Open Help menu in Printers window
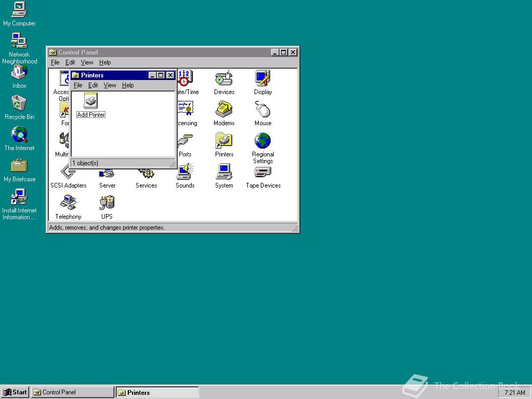Screen dimensions: 532x399 tap(128, 85)
